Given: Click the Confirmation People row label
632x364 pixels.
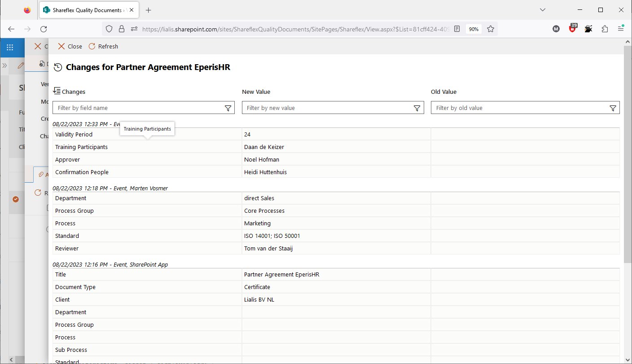Looking at the screenshot, I should (x=82, y=172).
